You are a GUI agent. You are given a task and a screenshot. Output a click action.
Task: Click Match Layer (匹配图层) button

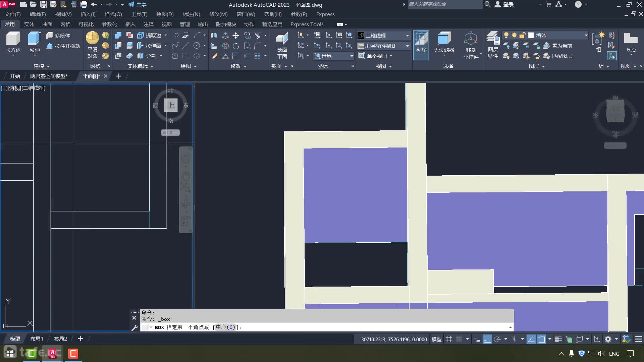(x=558, y=56)
